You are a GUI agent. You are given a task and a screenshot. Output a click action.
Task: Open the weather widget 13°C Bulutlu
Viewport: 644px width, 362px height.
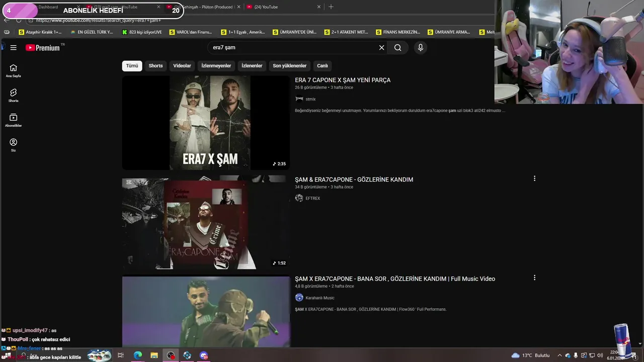[x=531, y=355]
